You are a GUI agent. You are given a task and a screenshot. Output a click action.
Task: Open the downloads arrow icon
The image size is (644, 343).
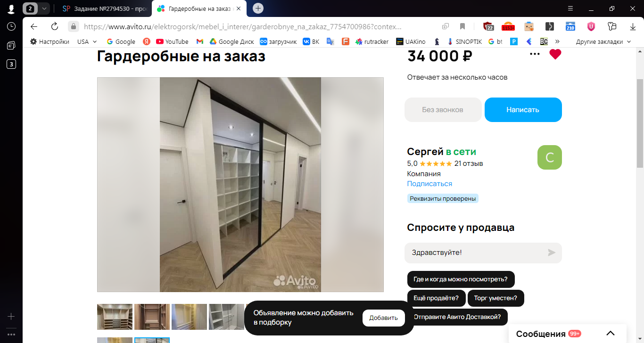pos(633,26)
